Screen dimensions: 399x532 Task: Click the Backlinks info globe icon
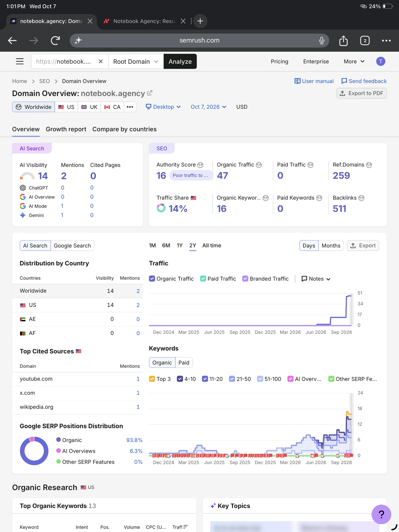point(361,198)
